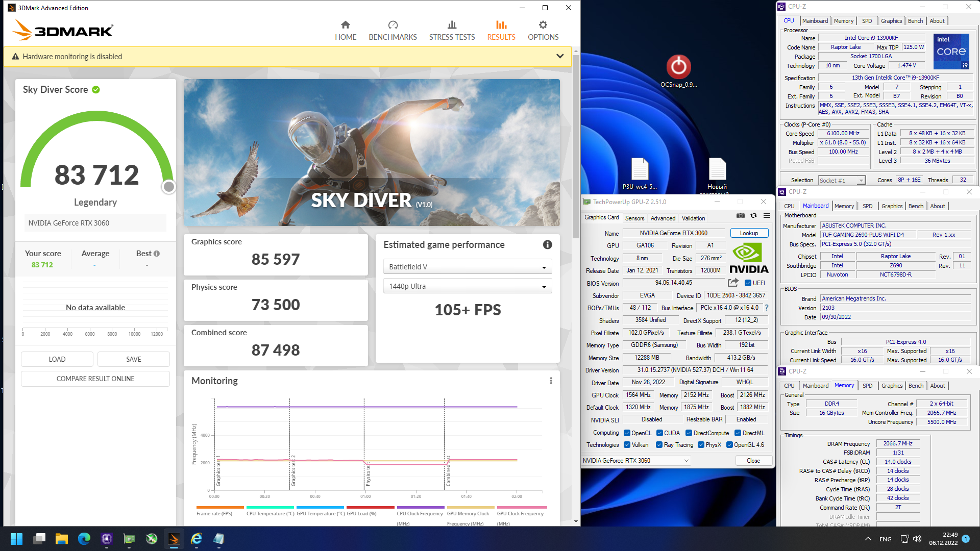Launch Microsoft Edge from the taskbar
Viewport: 980px width, 551px height.
(84, 539)
